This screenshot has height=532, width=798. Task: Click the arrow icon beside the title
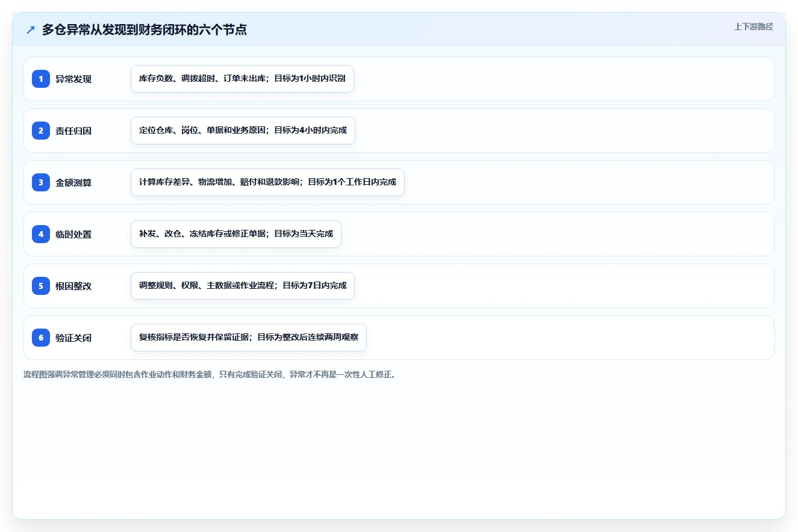click(x=31, y=29)
